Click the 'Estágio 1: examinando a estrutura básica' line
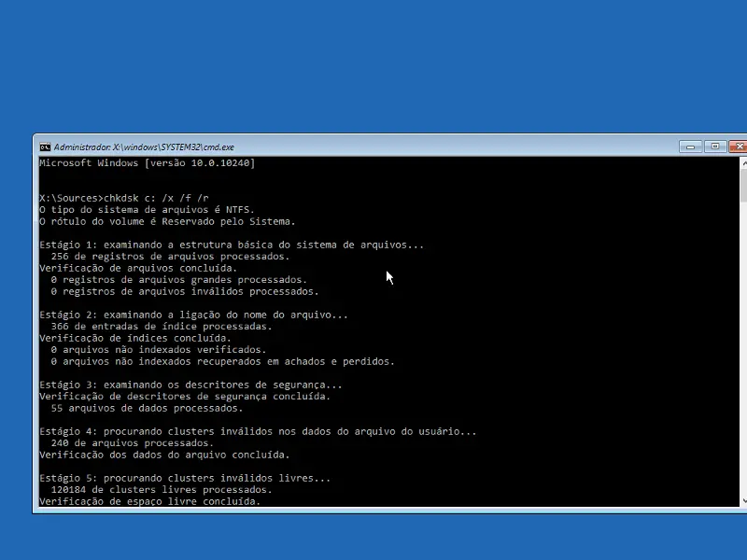The image size is (747, 560). 232,245
